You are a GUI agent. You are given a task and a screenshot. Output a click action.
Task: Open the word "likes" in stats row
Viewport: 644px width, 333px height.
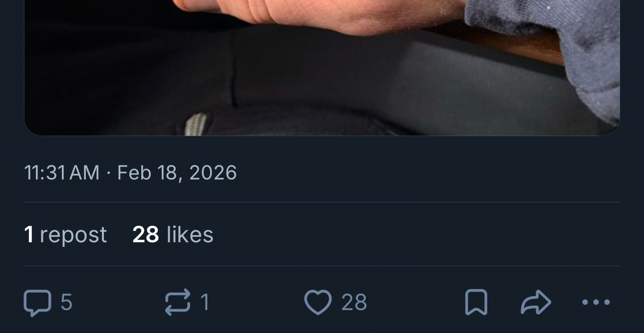click(190, 234)
